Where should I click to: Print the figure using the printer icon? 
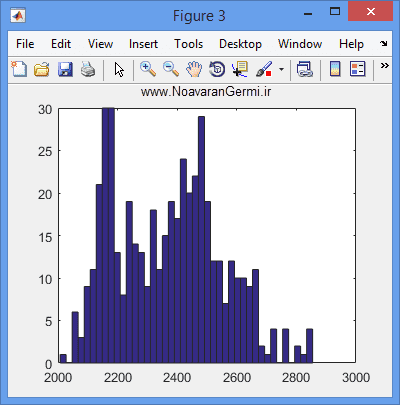88,69
